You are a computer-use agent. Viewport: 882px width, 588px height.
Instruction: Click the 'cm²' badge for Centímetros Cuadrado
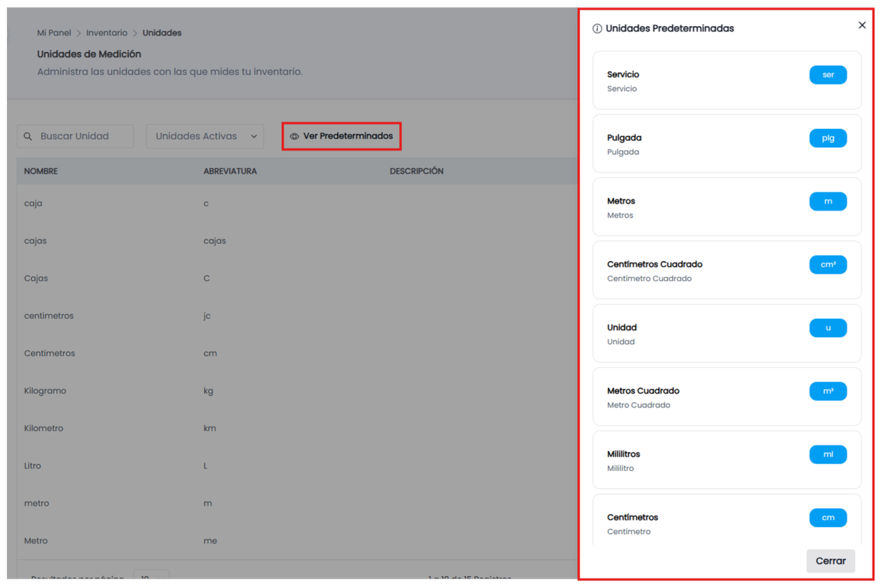828,264
